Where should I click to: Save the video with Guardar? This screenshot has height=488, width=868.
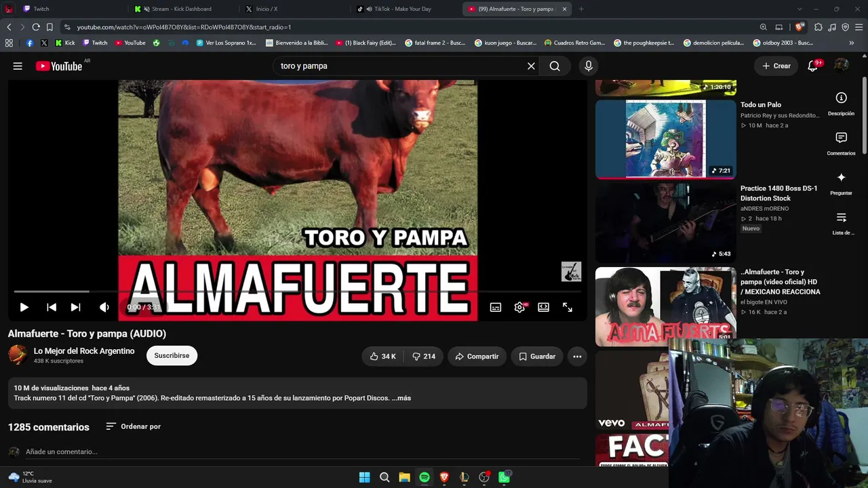click(537, 357)
